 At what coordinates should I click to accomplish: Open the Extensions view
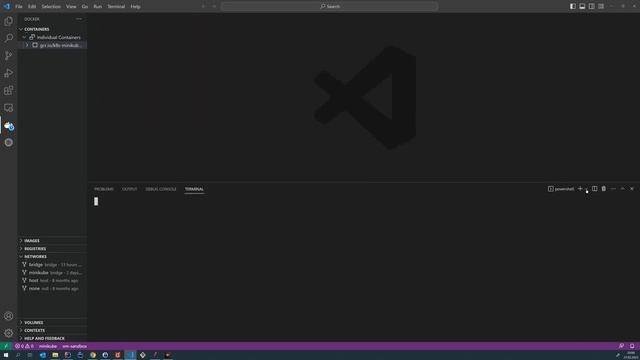pos(9,90)
